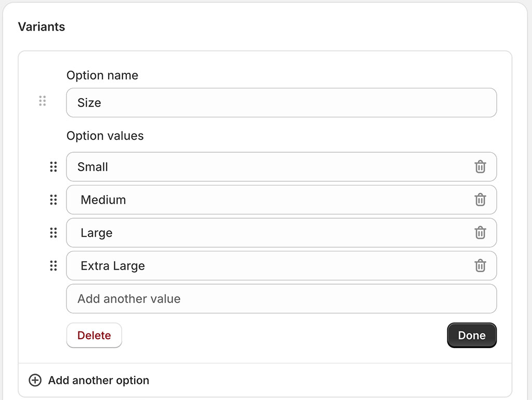Click the Variants section header
Viewport: 532px width, 400px height.
pos(42,26)
